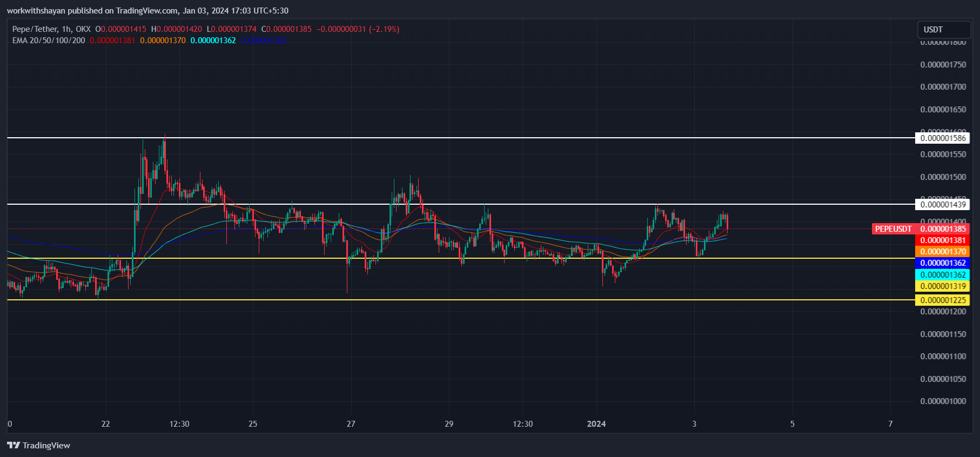
Task: Click the yellow 0.000001319 price label
Action: 943,286
